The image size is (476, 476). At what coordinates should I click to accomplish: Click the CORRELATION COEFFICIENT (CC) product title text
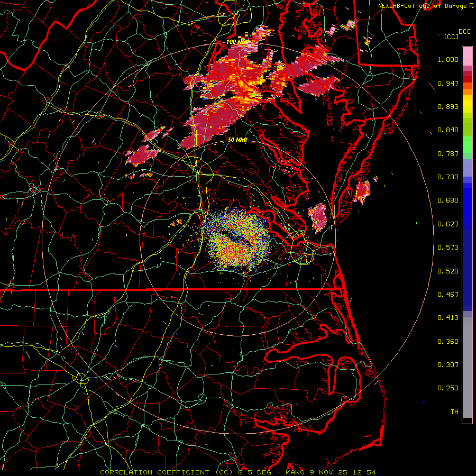click(167, 472)
